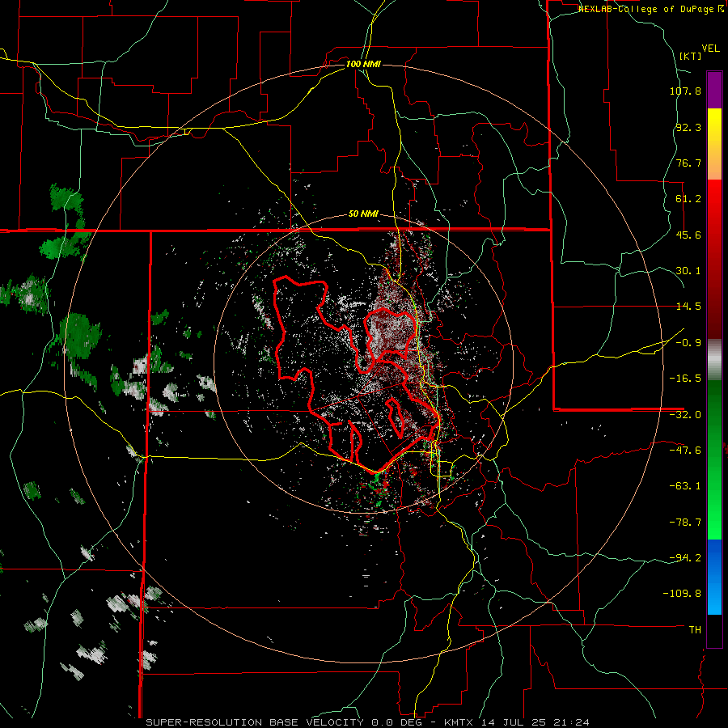
Task: Click the blue segment of the velocity color bar
Action: pyautogui.click(x=714, y=577)
